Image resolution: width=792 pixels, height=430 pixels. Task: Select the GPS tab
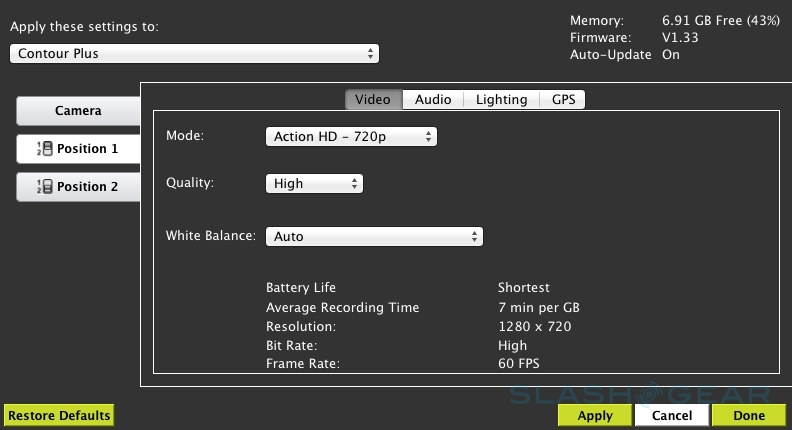563,100
